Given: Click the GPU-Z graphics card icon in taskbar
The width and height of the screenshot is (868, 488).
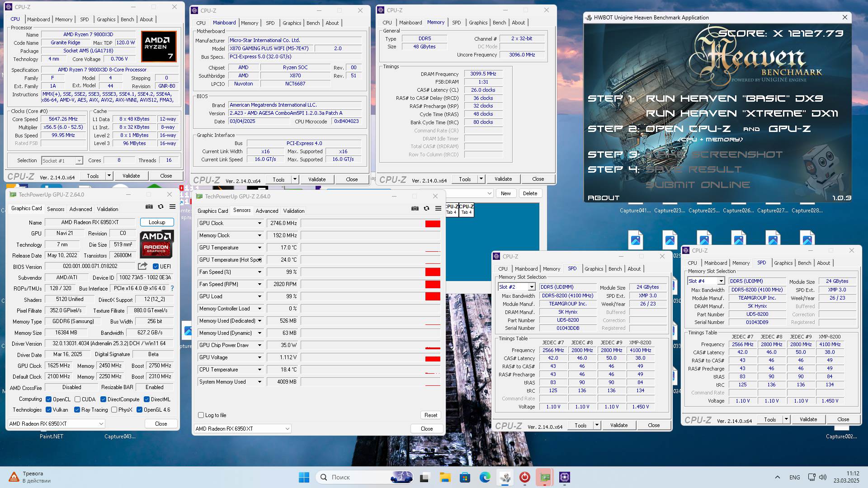Looking at the screenshot, I should tap(544, 477).
